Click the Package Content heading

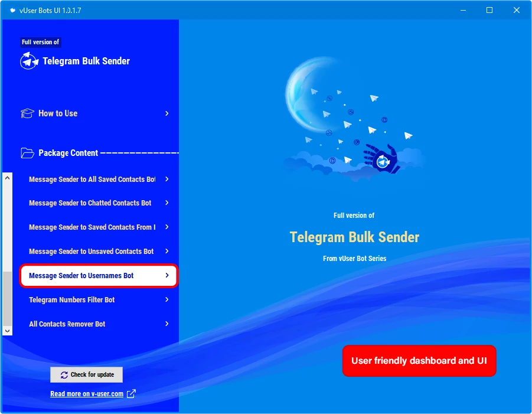(x=68, y=153)
